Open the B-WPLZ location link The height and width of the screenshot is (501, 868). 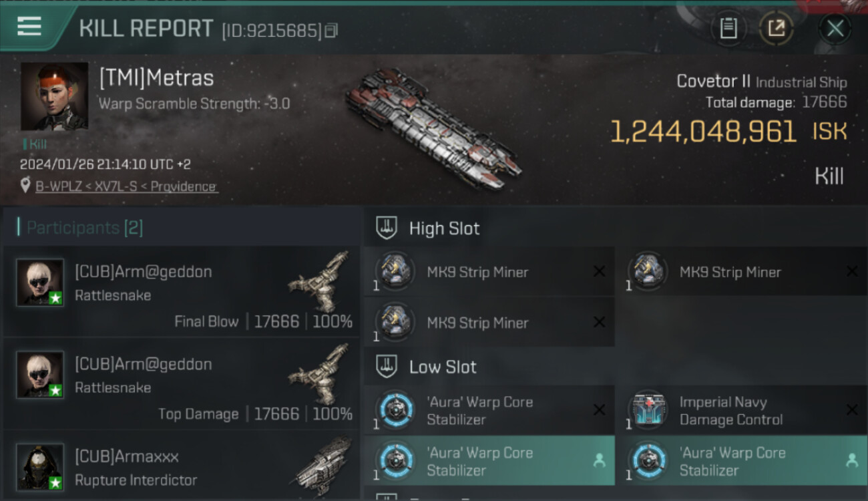[x=126, y=186]
